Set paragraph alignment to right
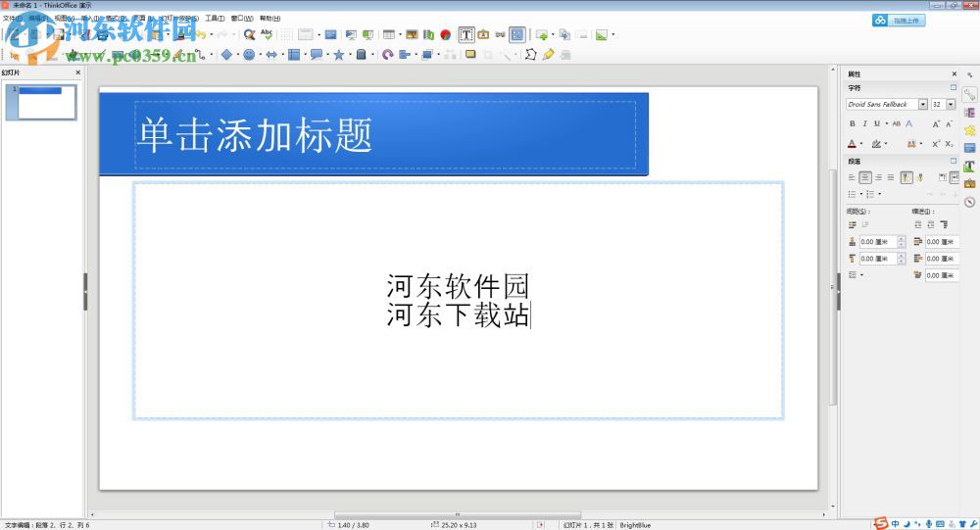The height and width of the screenshot is (530, 980). click(x=878, y=178)
